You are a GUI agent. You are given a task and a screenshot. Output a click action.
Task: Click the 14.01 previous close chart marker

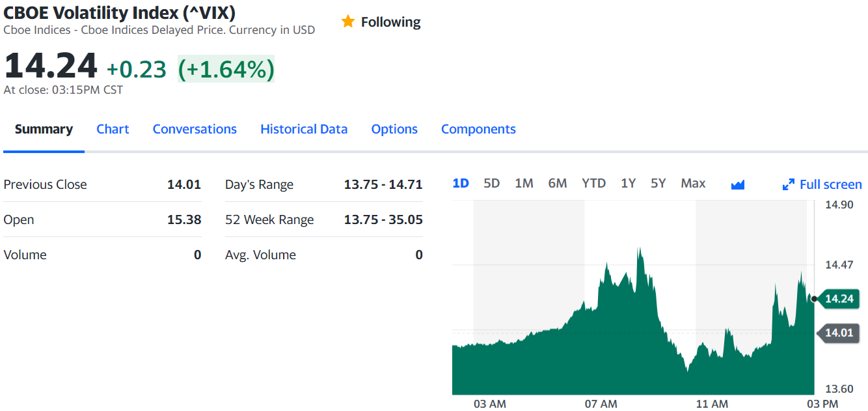point(837,333)
